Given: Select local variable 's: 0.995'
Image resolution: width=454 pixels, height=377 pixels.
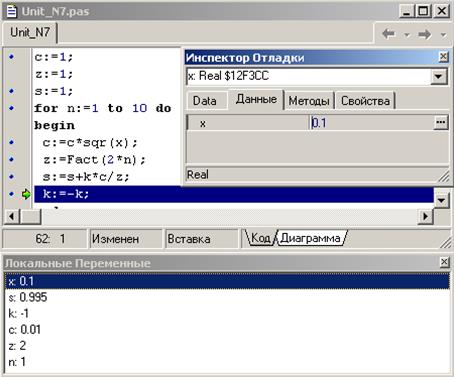Looking at the screenshot, I should pyautogui.click(x=227, y=297).
